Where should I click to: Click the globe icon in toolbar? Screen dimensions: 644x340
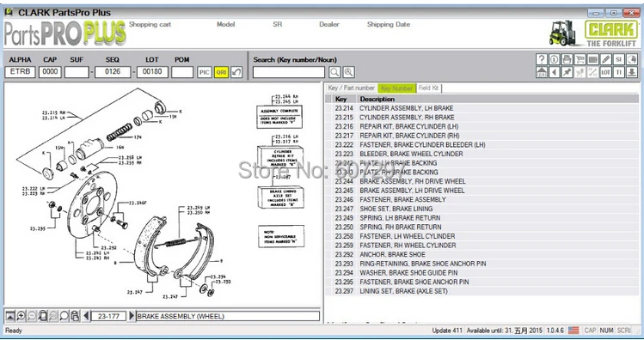coord(632,59)
